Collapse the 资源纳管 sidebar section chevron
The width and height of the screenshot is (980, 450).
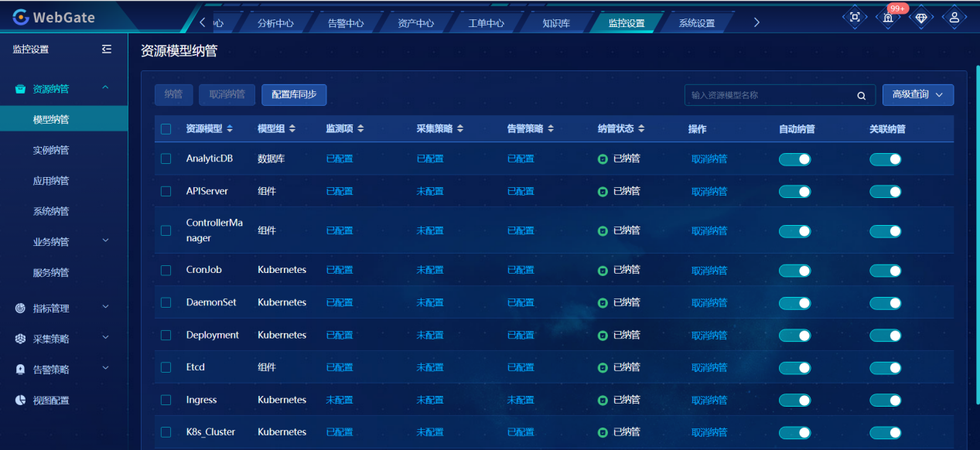click(106, 88)
